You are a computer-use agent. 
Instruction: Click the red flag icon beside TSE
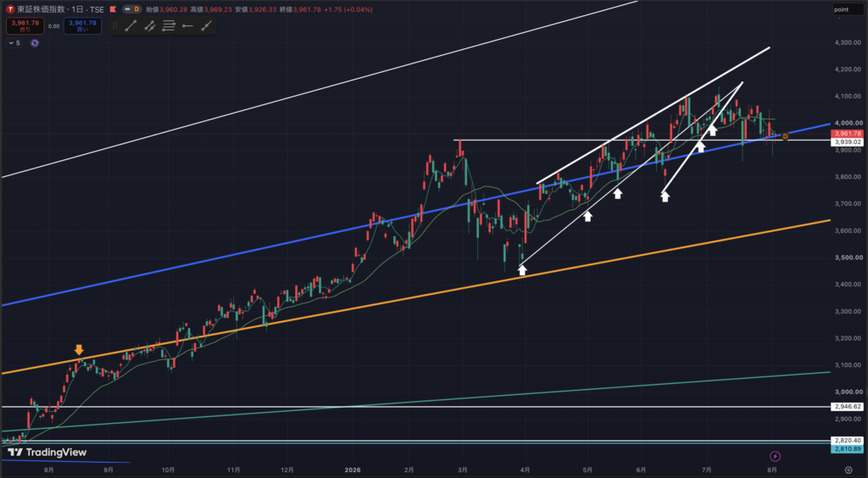pos(113,9)
